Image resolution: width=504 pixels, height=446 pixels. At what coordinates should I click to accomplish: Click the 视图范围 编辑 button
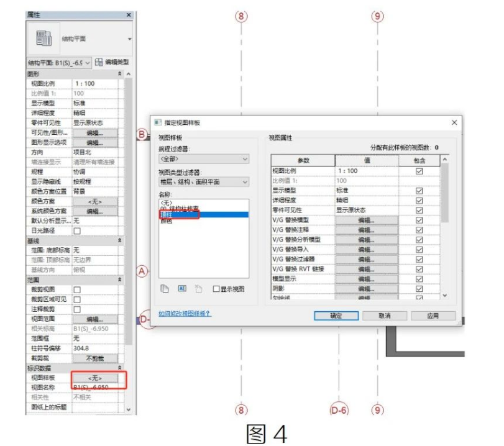(95, 319)
